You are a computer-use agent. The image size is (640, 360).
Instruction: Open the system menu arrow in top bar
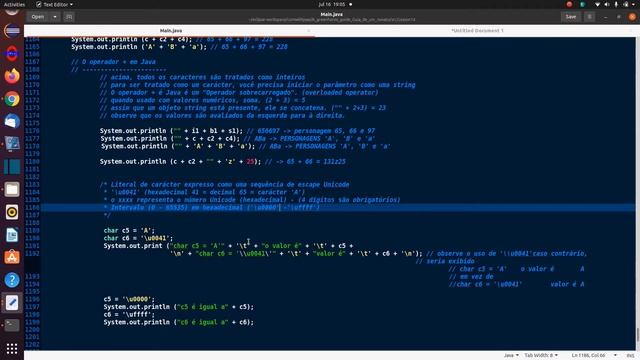click(x=634, y=4)
